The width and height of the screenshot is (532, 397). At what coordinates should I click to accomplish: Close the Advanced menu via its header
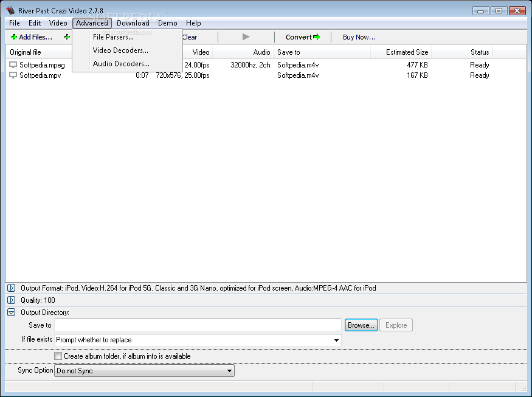point(92,23)
